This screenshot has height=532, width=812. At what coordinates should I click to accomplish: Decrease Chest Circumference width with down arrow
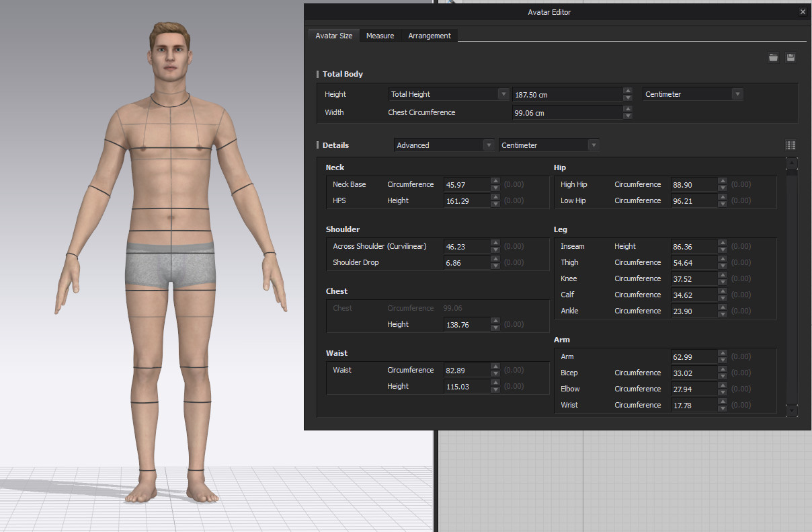point(628,116)
